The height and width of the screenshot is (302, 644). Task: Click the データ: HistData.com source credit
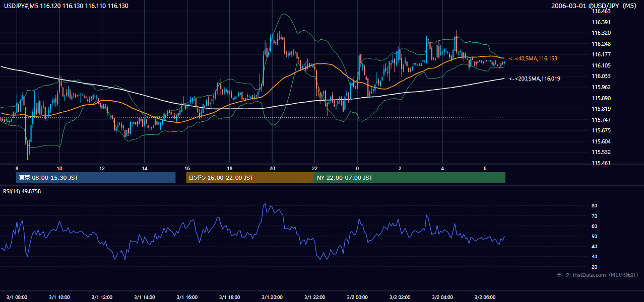(598, 275)
